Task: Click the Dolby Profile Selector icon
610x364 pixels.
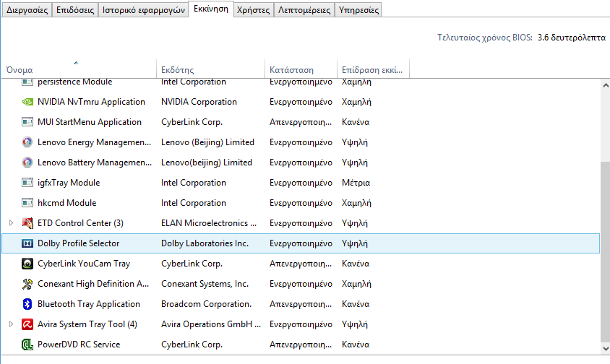Action: (x=27, y=243)
